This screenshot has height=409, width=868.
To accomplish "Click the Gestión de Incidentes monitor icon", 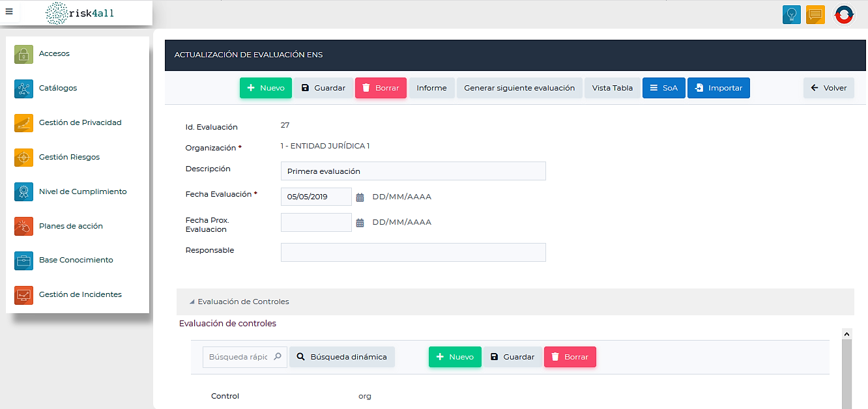I will click(23, 295).
